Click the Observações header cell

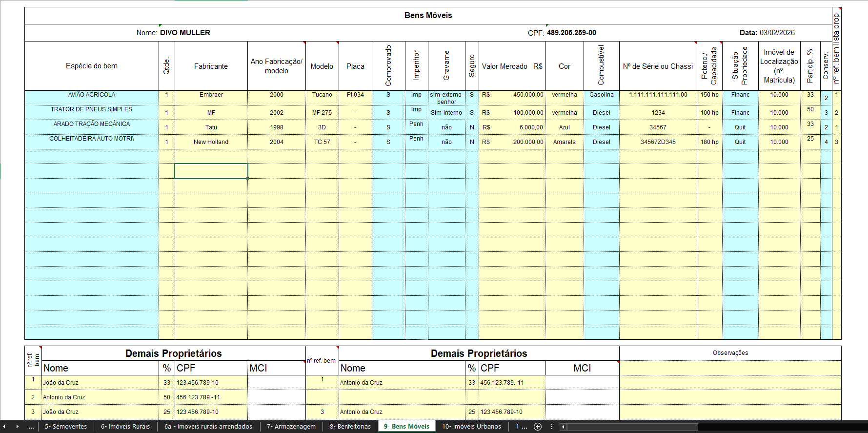(x=730, y=353)
